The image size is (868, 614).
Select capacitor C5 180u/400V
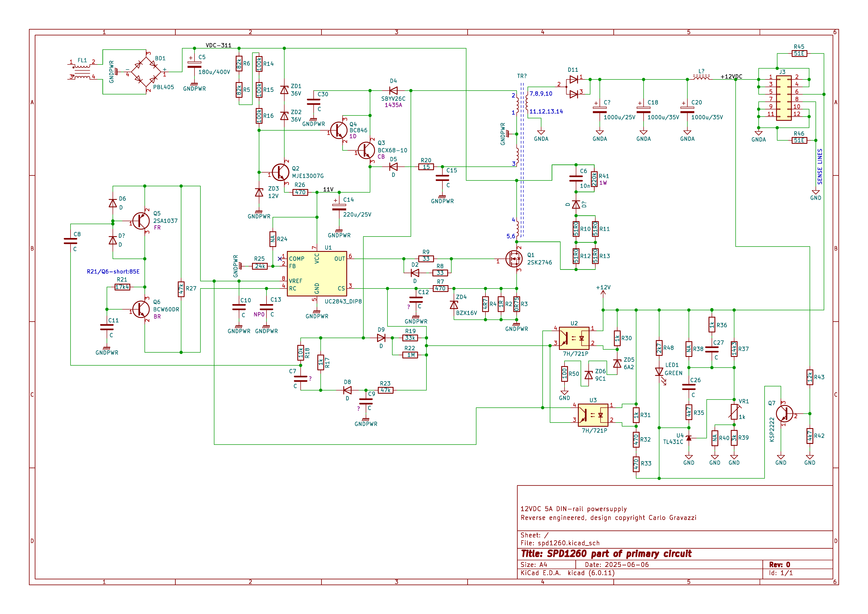(194, 65)
